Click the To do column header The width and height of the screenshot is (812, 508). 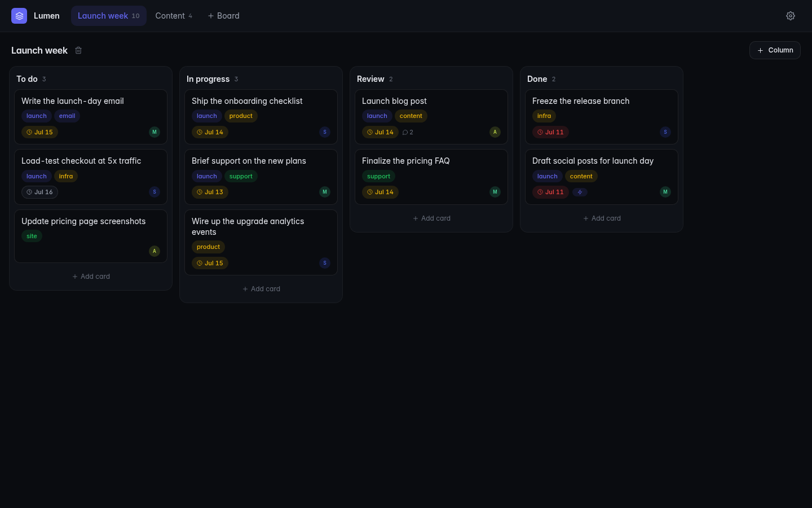coord(27,79)
